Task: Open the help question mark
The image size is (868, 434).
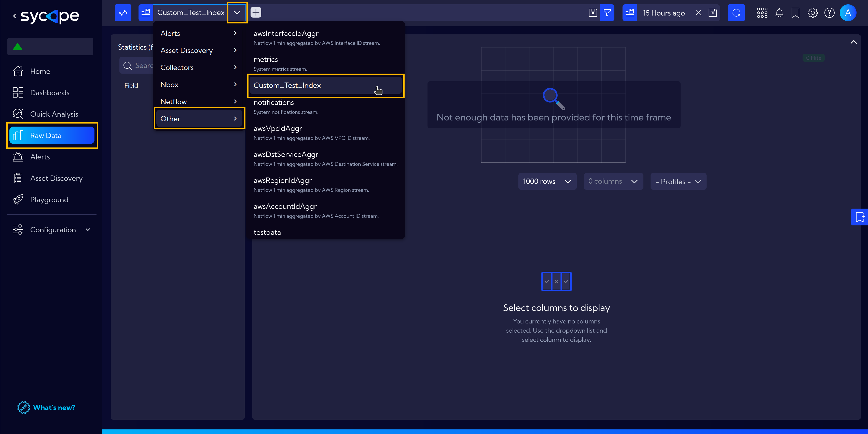Action: [x=829, y=13]
